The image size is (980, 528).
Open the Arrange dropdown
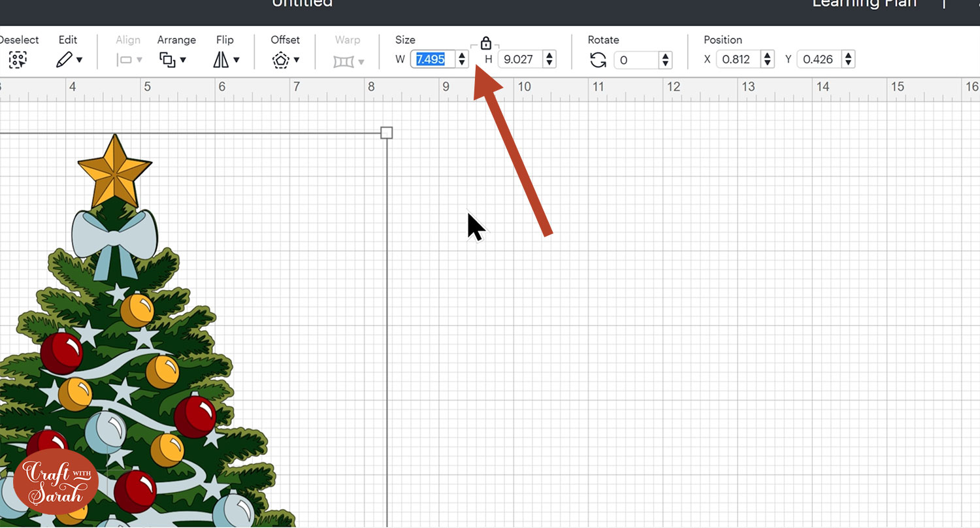[173, 60]
